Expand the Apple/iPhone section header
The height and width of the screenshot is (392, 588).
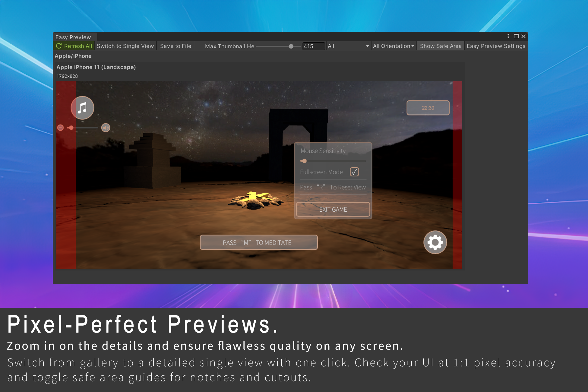coord(73,56)
